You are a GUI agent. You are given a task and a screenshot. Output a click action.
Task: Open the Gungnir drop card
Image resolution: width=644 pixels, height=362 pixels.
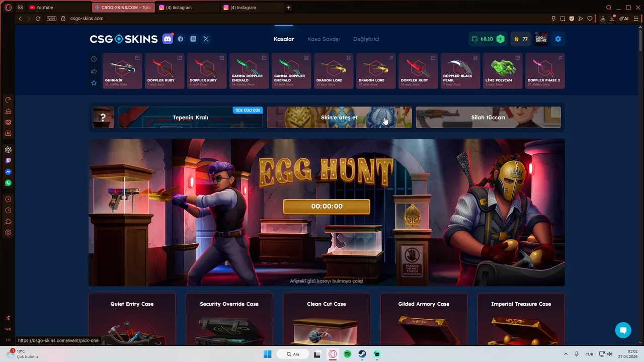tap(122, 71)
